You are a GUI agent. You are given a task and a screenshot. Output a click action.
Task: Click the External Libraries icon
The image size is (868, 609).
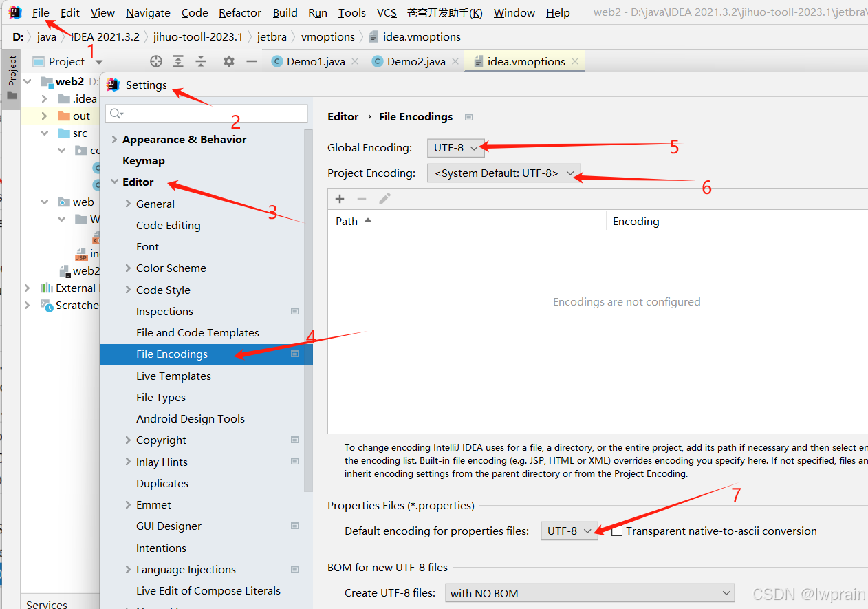(x=47, y=288)
